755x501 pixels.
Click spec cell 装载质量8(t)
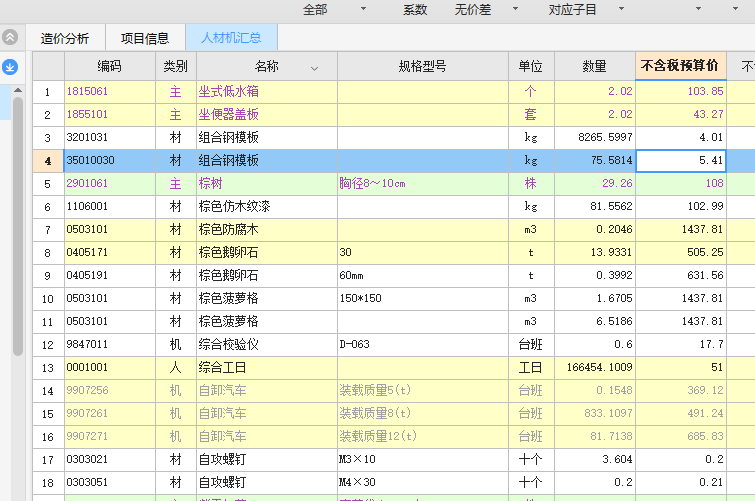pyautogui.click(x=423, y=413)
